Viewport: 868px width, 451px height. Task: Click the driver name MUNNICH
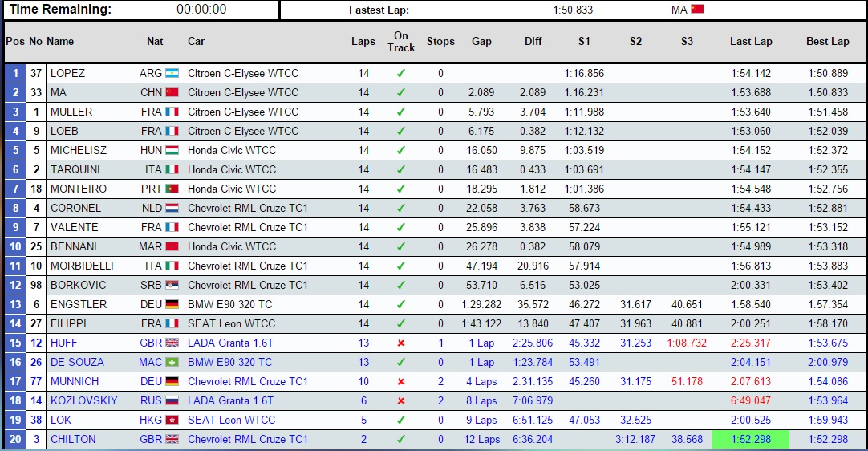(75, 381)
